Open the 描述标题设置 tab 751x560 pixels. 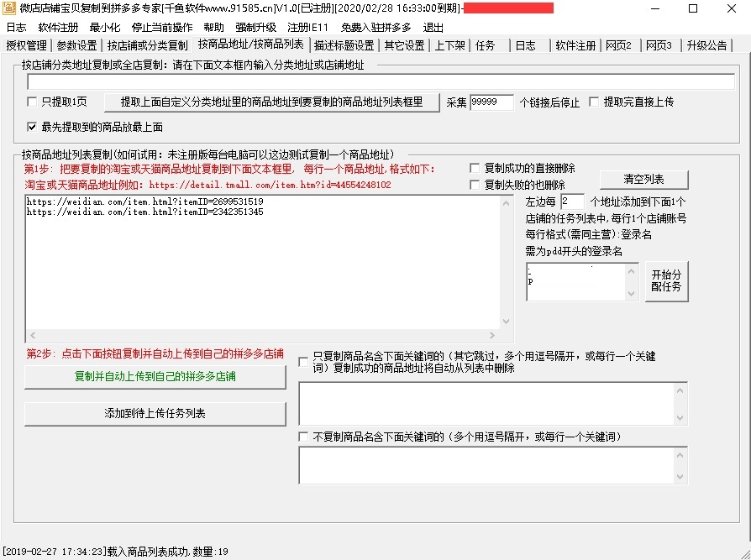point(344,45)
